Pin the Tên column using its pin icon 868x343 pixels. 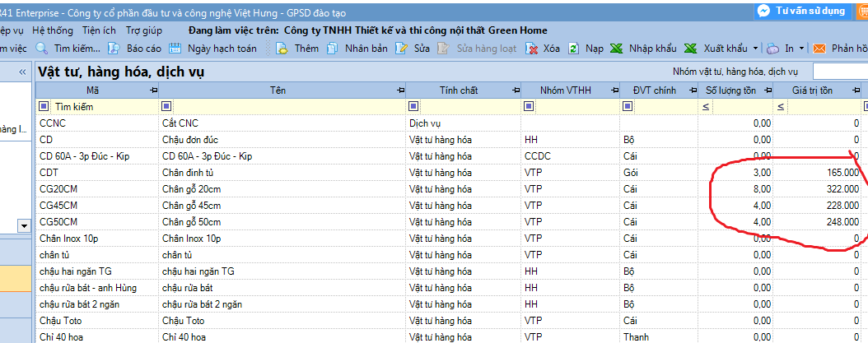pyautogui.click(x=400, y=90)
